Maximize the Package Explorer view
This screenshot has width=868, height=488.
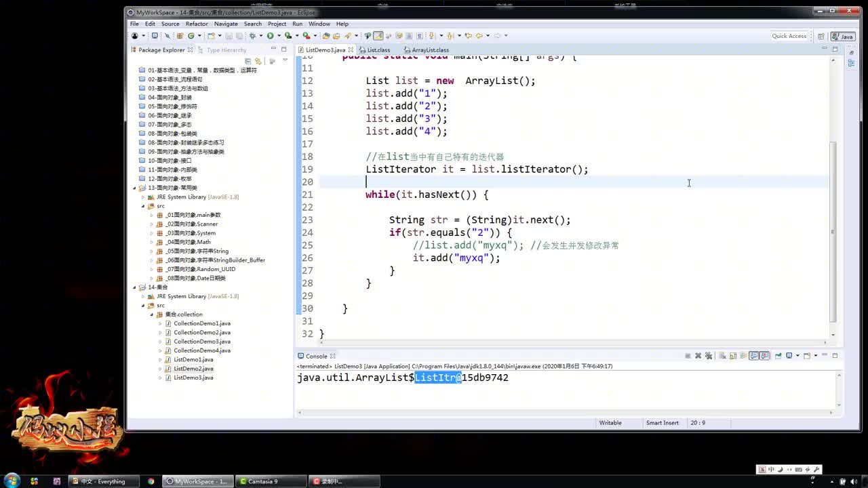point(284,49)
